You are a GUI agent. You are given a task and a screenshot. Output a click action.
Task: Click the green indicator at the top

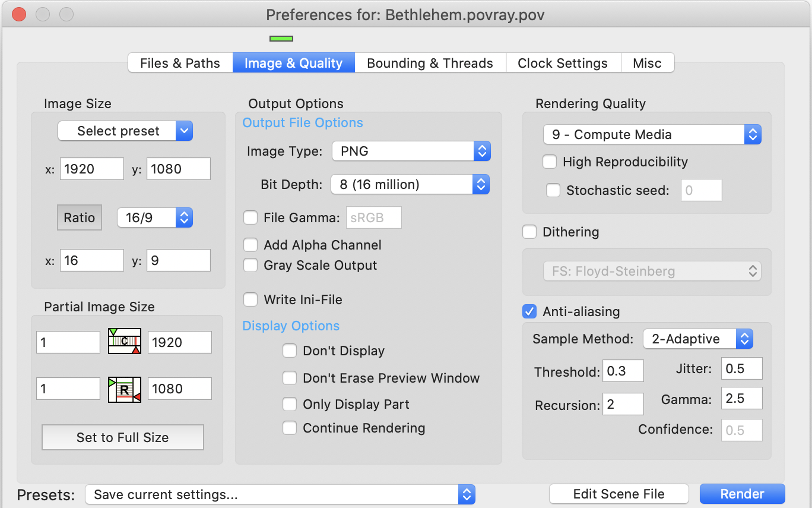coord(281,39)
